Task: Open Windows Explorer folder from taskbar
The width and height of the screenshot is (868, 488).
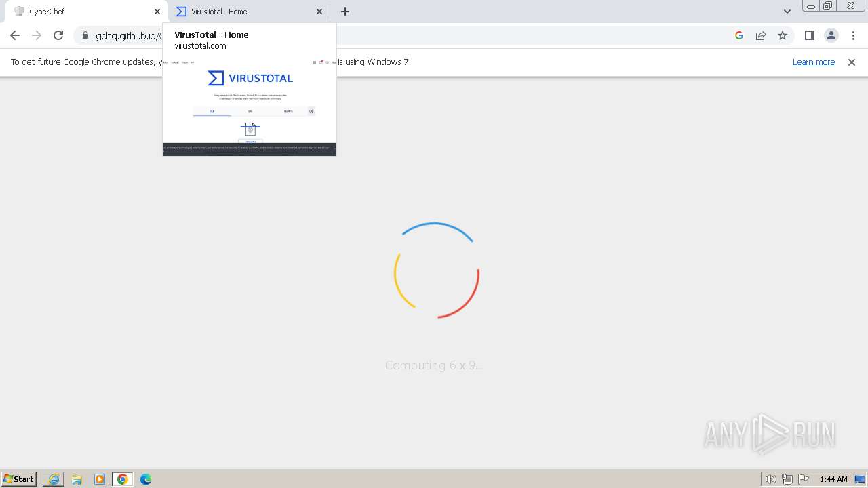Action: pyautogui.click(x=77, y=479)
